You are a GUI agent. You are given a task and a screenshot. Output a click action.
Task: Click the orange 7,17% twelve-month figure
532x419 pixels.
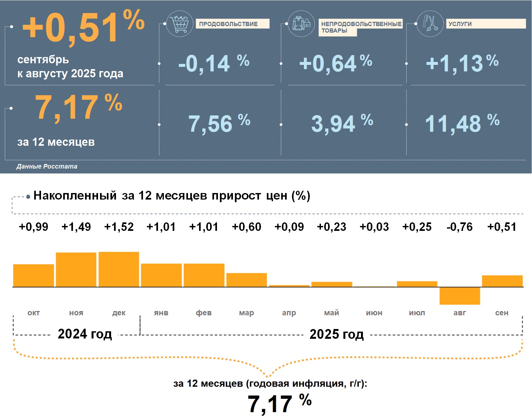coord(78,108)
